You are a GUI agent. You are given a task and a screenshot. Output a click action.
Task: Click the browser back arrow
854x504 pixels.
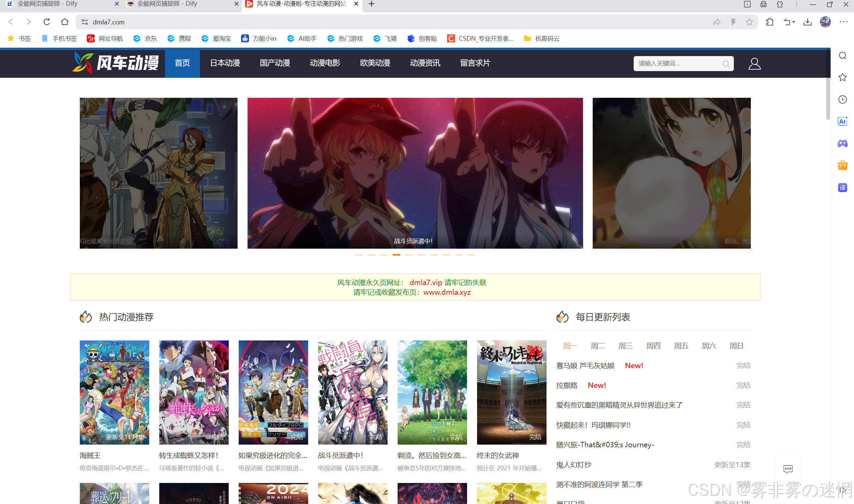[x=11, y=22]
